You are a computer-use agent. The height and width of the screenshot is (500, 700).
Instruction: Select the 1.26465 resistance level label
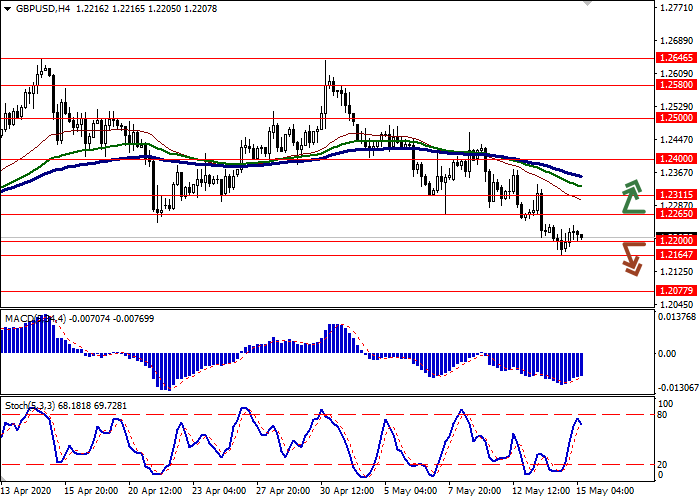[676, 59]
